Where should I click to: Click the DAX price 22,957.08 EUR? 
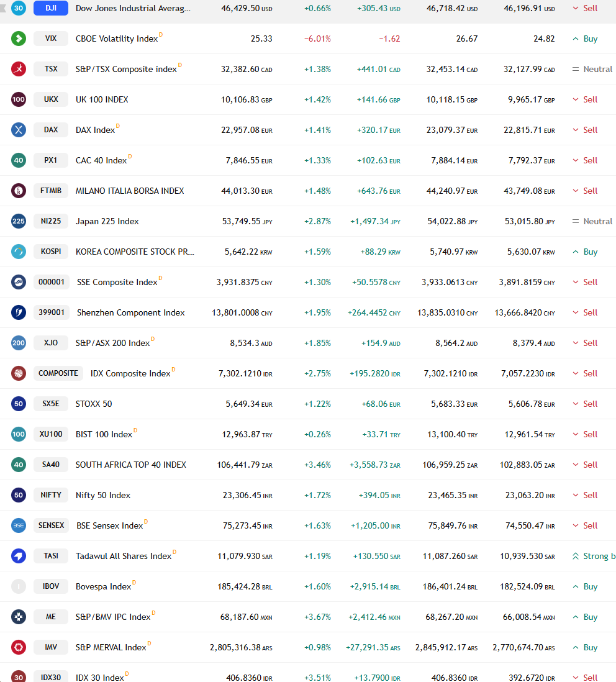[247, 130]
